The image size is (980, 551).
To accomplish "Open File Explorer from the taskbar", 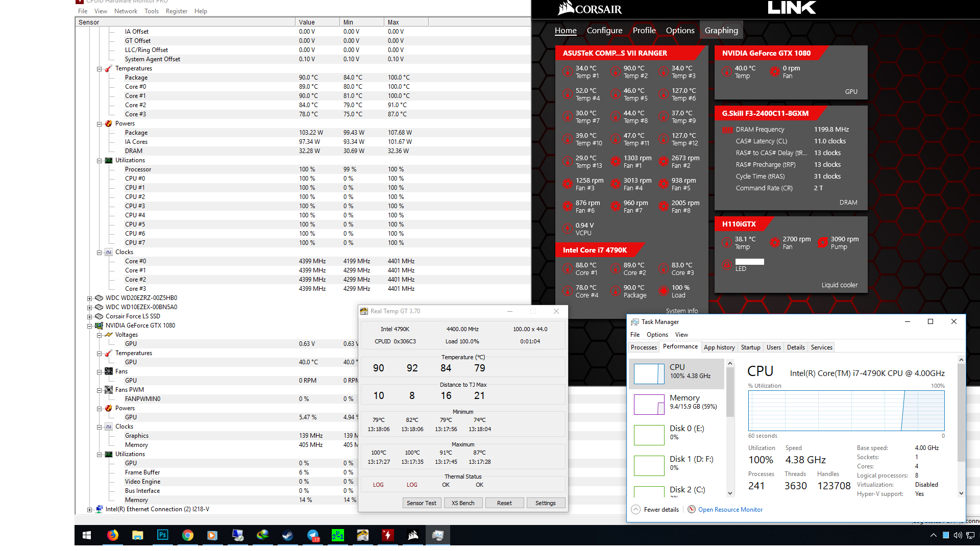I will [x=138, y=535].
